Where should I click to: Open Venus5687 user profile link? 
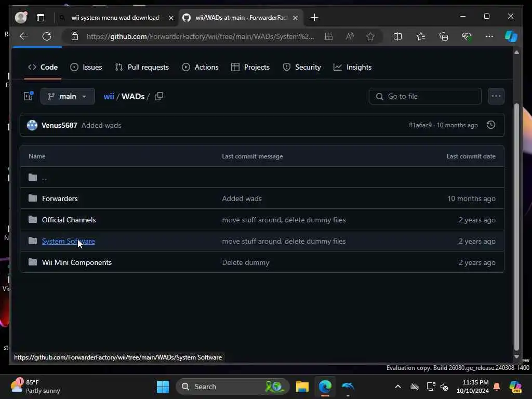59,125
